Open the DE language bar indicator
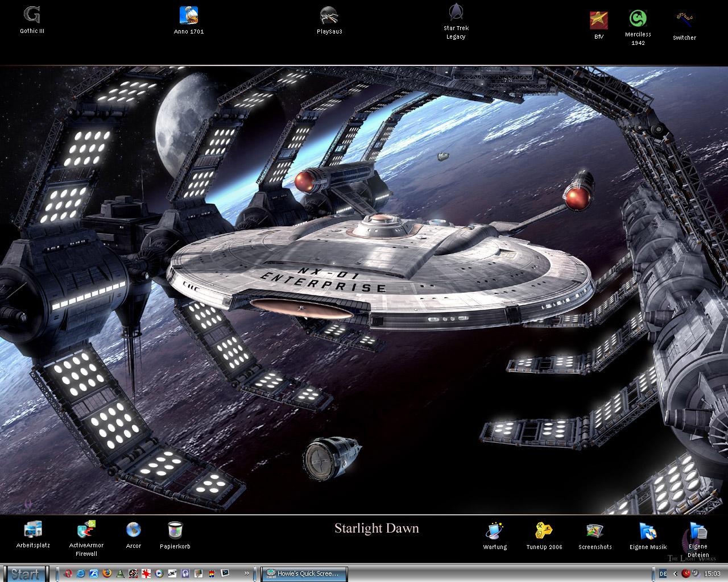Viewport: 728px width, 582px height. tap(663, 573)
